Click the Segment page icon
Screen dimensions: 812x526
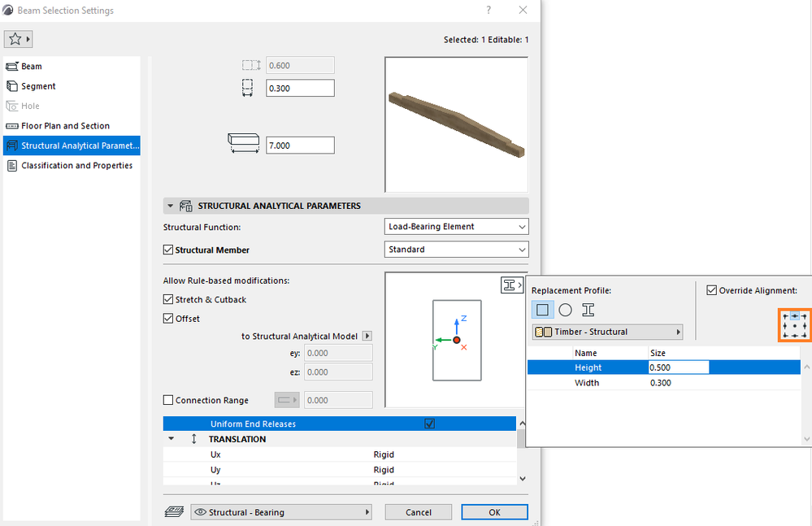point(12,86)
